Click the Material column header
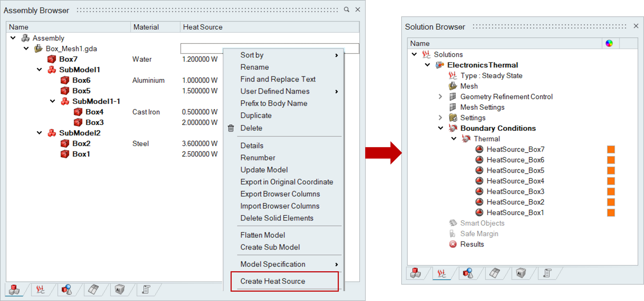Image resolution: width=644 pixels, height=301 pixels. pyautogui.click(x=146, y=27)
